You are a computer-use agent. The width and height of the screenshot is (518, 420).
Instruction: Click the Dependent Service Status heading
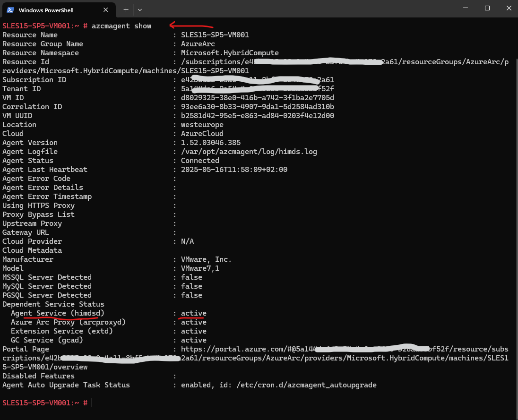[53, 304]
